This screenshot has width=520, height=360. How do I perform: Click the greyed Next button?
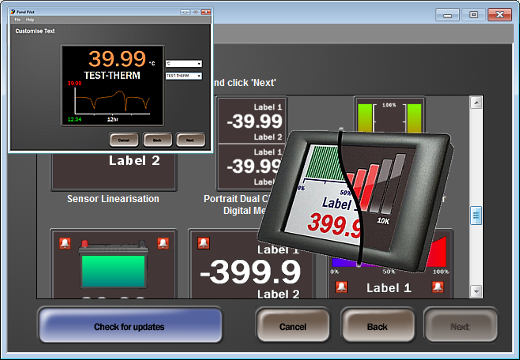point(460,326)
